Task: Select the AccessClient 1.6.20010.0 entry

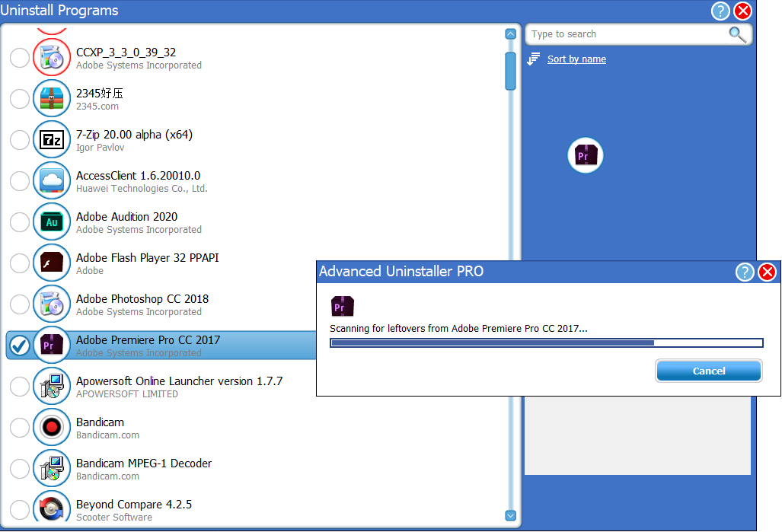Action: [138, 176]
